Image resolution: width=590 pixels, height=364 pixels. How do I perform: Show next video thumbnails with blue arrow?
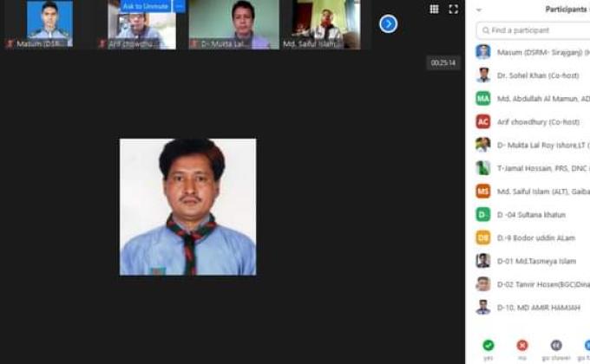[x=389, y=24]
